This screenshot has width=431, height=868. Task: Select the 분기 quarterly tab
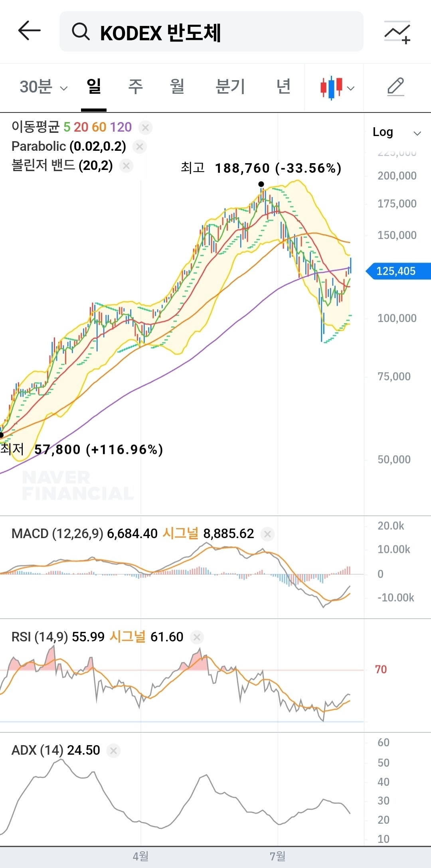(230, 87)
